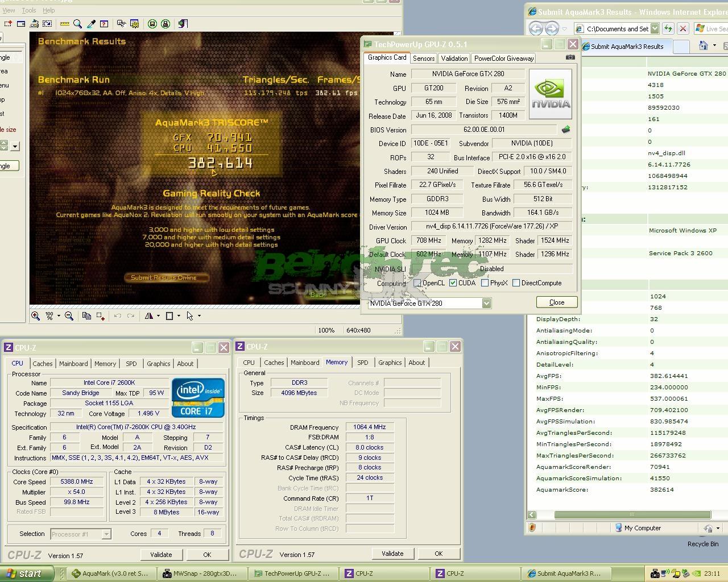This screenshot has height=582, width=728.
Task: Open the cursor pointer dropdown arrow
Action: click(199, 316)
